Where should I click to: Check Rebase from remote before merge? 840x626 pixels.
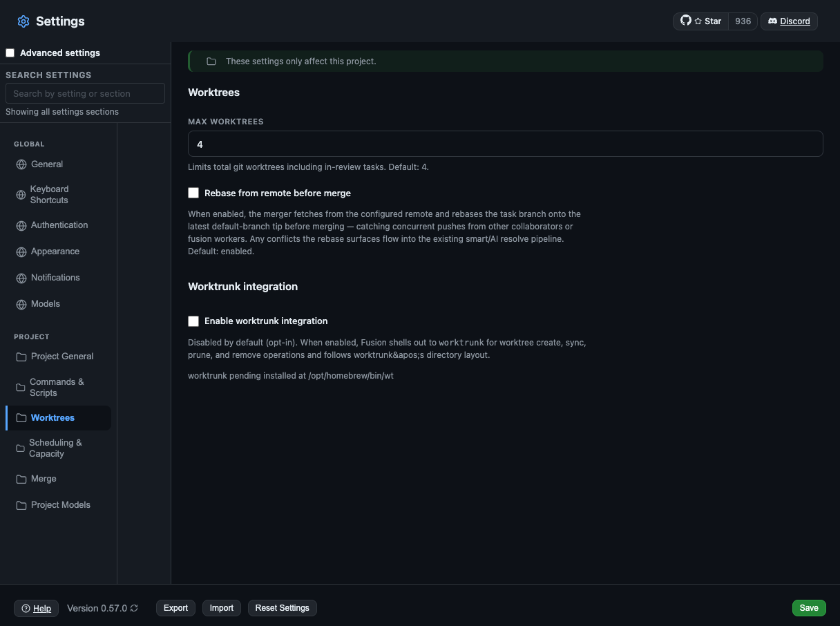click(193, 193)
